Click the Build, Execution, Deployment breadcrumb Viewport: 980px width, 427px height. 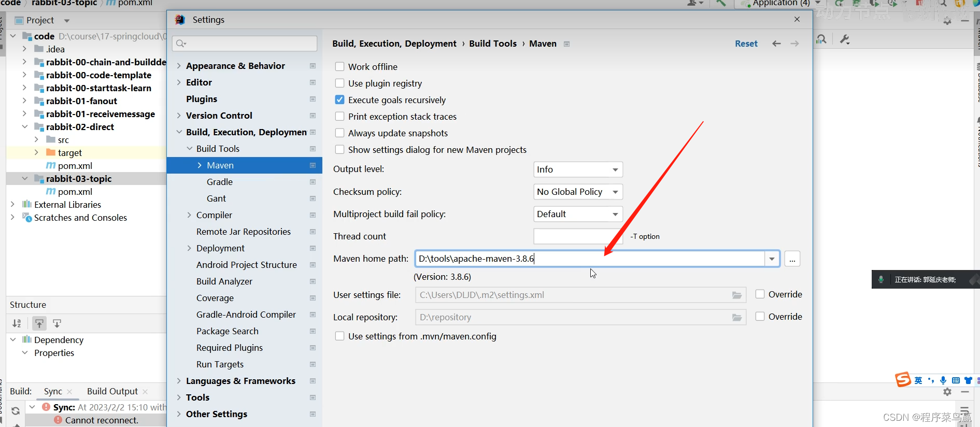tap(394, 44)
